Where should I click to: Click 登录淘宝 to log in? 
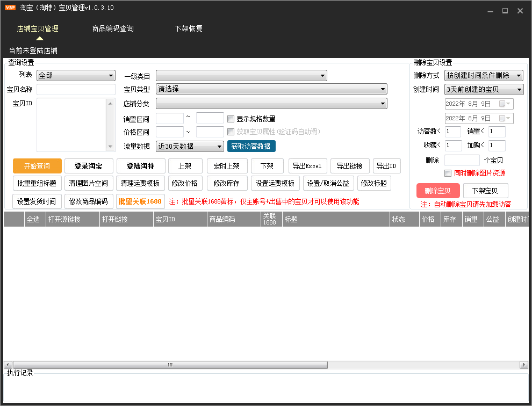coord(88,166)
